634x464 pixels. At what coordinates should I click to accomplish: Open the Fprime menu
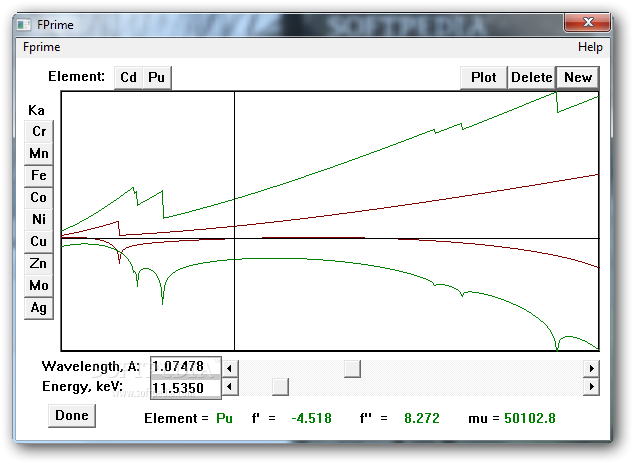tap(42, 47)
